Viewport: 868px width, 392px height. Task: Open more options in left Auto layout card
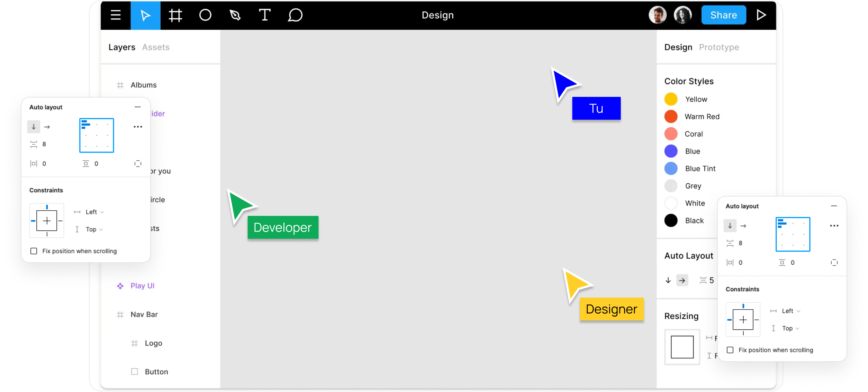point(138,127)
